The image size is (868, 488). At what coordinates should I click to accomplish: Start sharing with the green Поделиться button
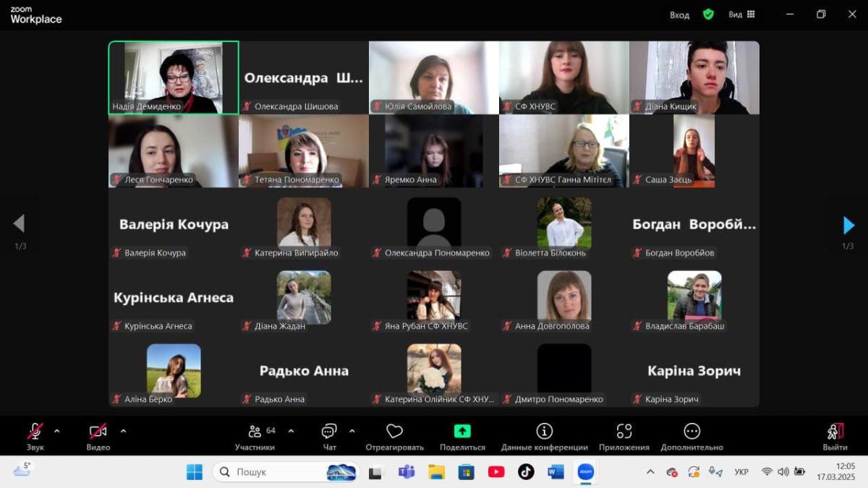(462, 432)
